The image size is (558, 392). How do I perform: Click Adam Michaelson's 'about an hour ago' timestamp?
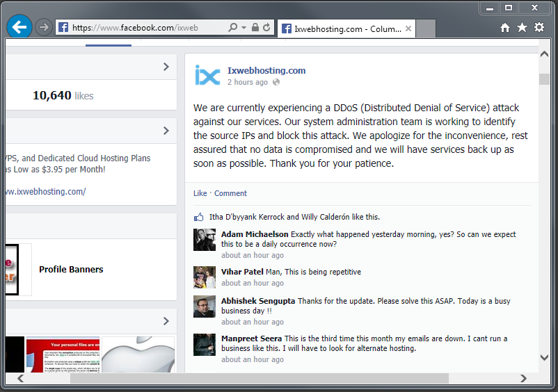click(x=253, y=255)
